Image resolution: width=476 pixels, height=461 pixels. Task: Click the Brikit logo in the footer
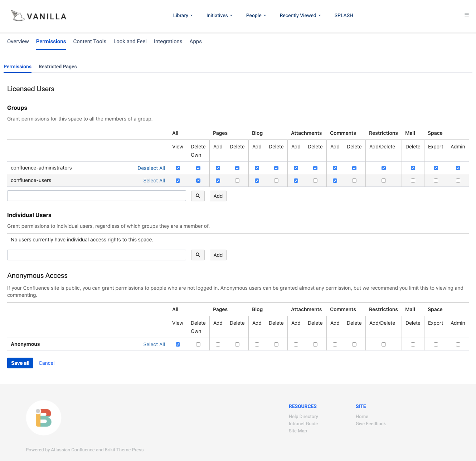44,418
